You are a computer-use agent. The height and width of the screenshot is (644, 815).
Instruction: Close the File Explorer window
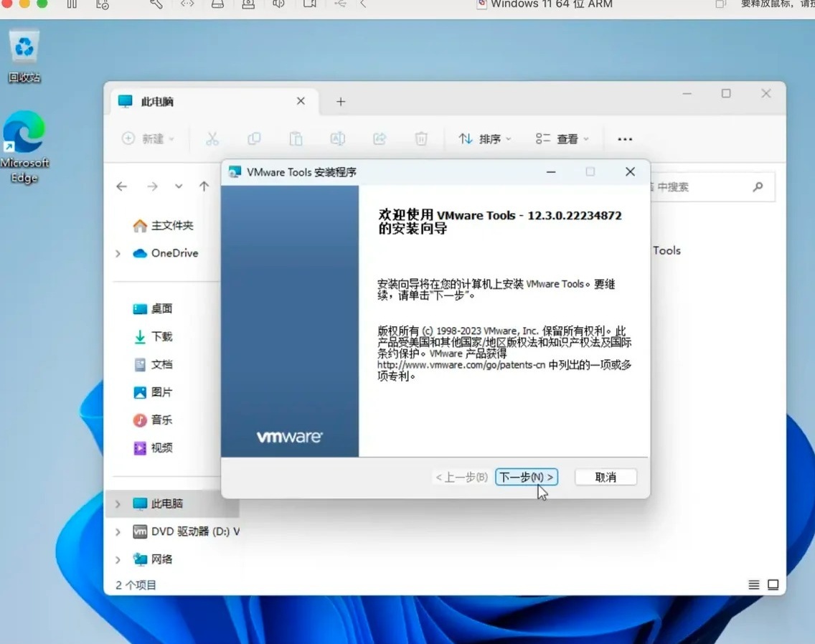pyautogui.click(x=766, y=93)
